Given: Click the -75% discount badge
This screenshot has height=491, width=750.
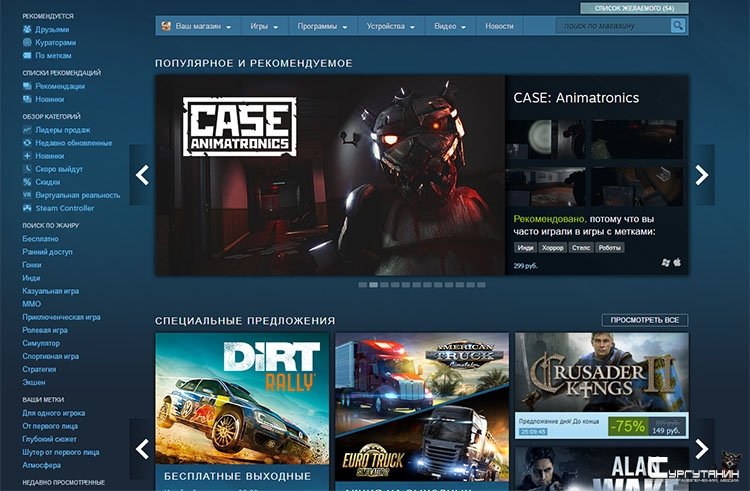Looking at the screenshot, I should [628, 426].
